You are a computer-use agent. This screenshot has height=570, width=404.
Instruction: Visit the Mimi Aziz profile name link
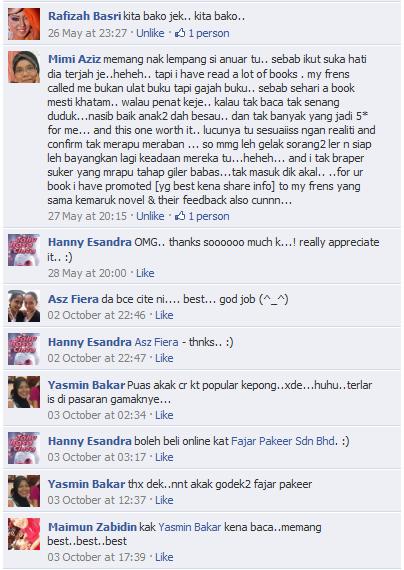(74, 59)
